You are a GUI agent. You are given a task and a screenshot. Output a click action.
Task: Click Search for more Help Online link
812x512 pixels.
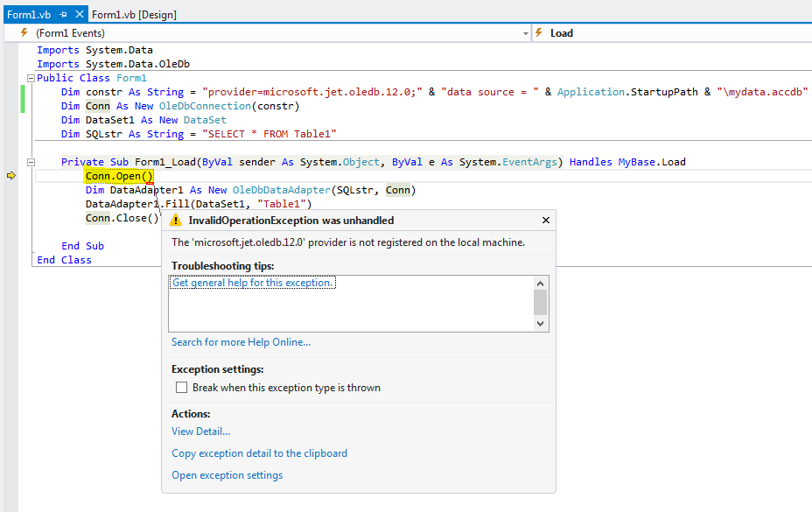[241, 342]
